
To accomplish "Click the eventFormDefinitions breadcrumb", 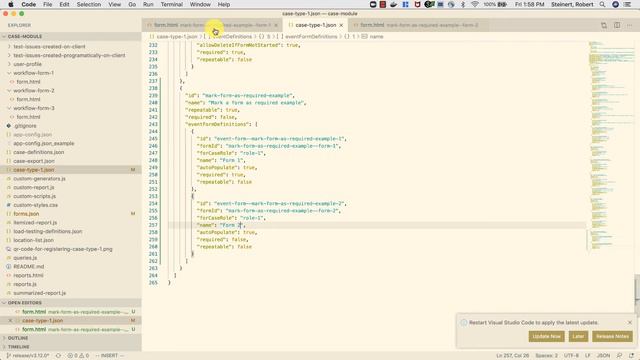I will 311,36.
